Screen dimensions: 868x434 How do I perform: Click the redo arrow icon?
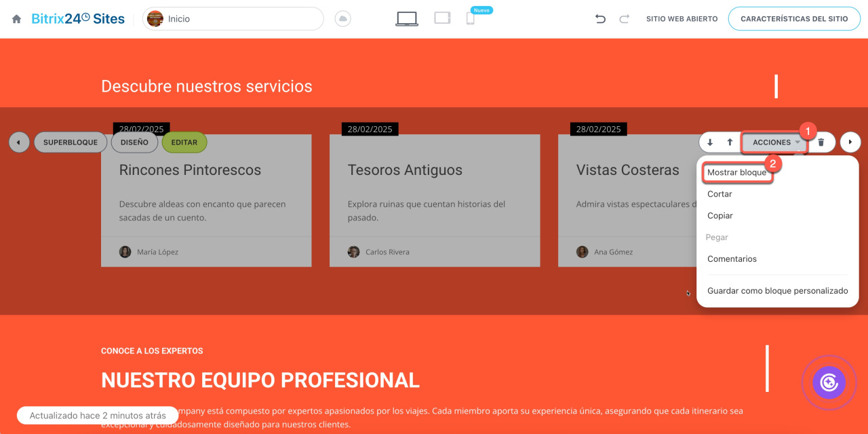[x=624, y=19]
